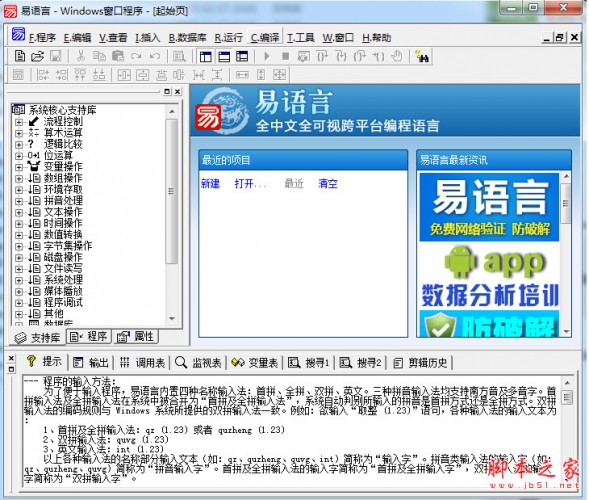Click the 打开... link in recent projects

pos(251,184)
